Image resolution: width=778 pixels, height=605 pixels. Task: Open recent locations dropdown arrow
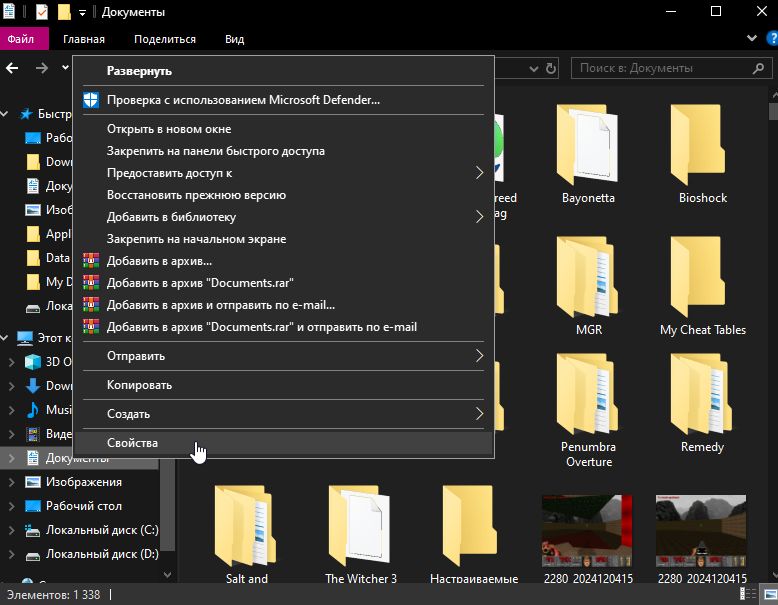(x=65, y=67)
